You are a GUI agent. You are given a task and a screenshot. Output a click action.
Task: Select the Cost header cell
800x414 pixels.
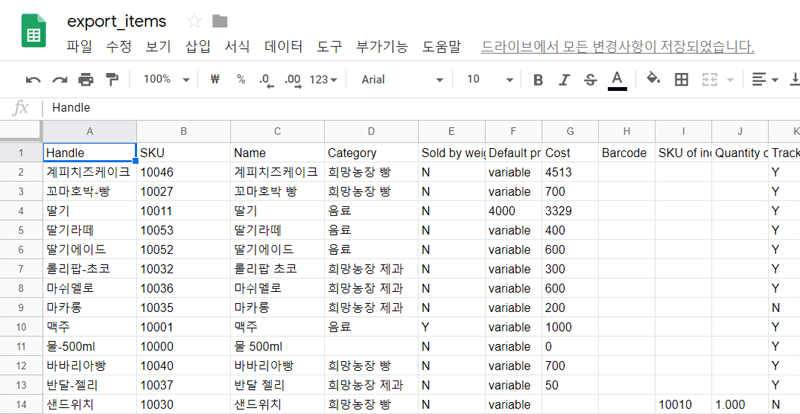tap(570, 153)
